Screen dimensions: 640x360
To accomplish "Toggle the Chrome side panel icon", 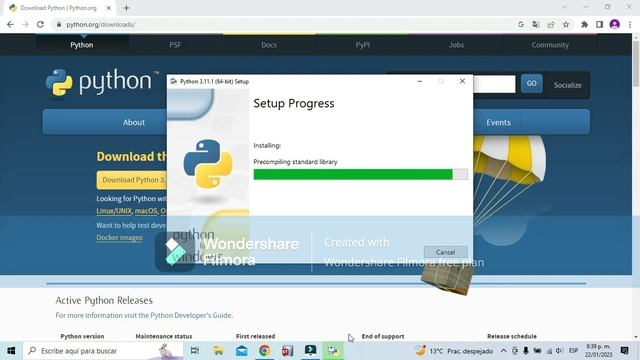I will tap(599, 24).
